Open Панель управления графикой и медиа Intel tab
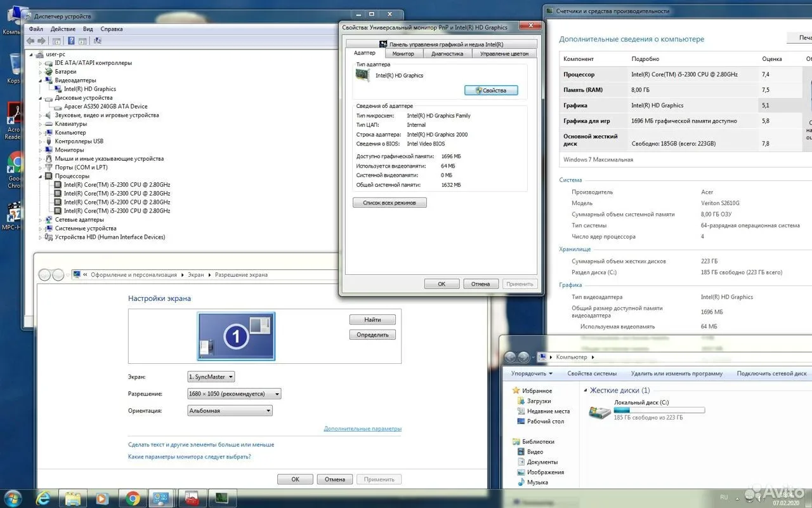Screen dimensions: 812x508 [442, 44]
